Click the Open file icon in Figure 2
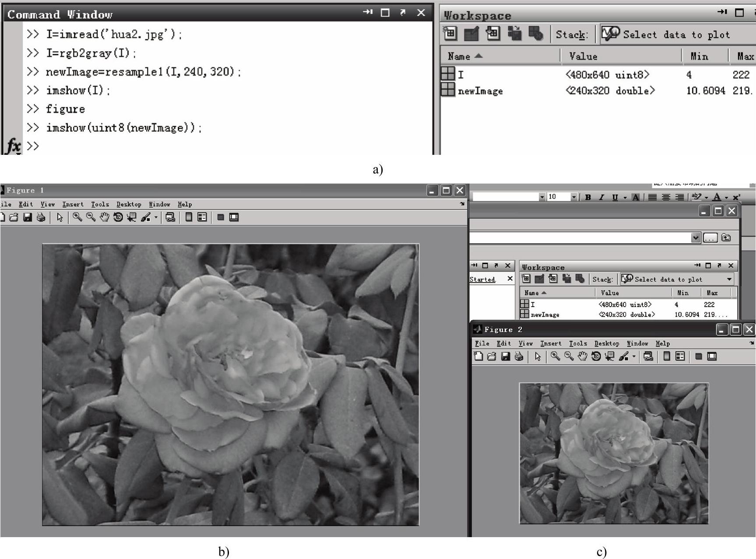Viewport: 756px width, 559px height. click(x=492, y=356)
